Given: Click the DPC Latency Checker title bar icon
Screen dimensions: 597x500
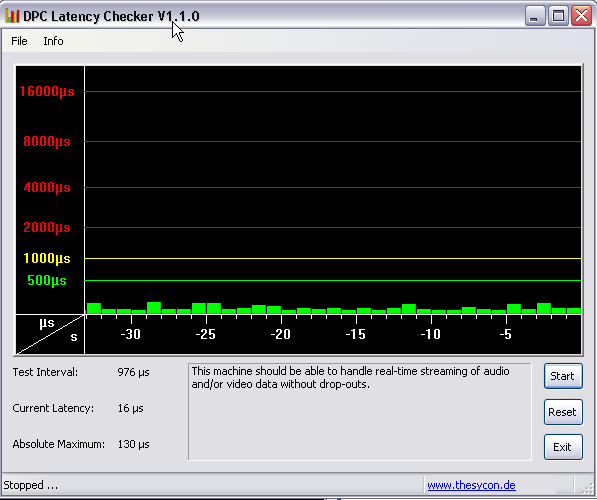Looking at the screenshot, I should click(x=12, y=16).
